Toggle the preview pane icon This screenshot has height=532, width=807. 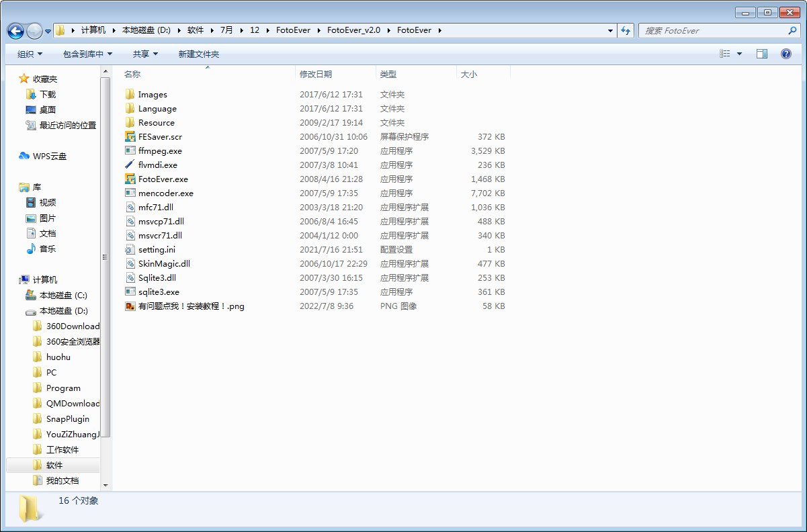762,54
